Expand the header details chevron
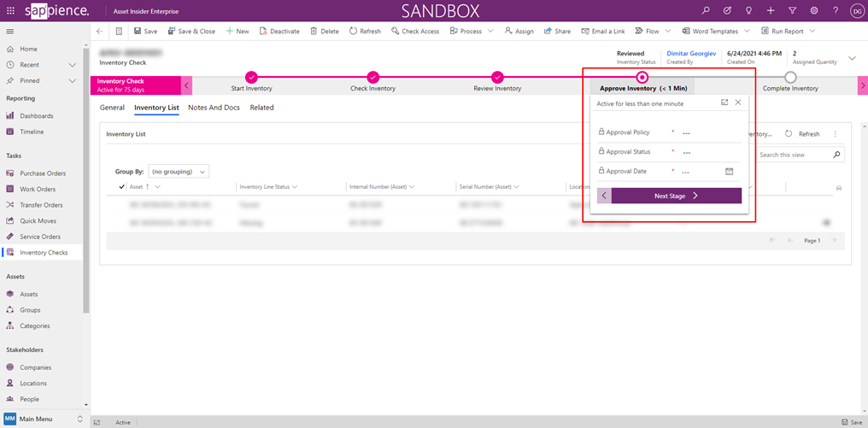868x428 pixels. (851, 58)
